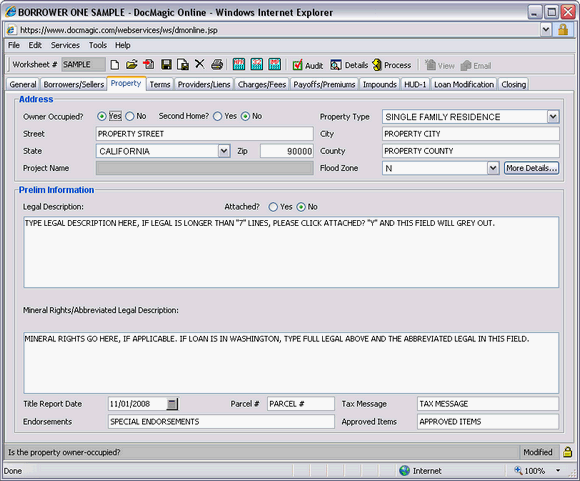Select Second Home Yes

[x=218, y=117]
